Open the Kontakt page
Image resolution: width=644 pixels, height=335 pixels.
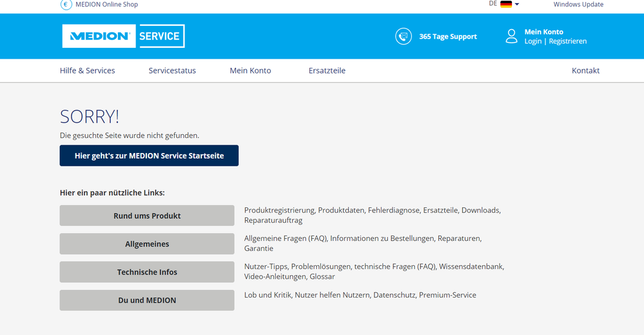(585, 70)
